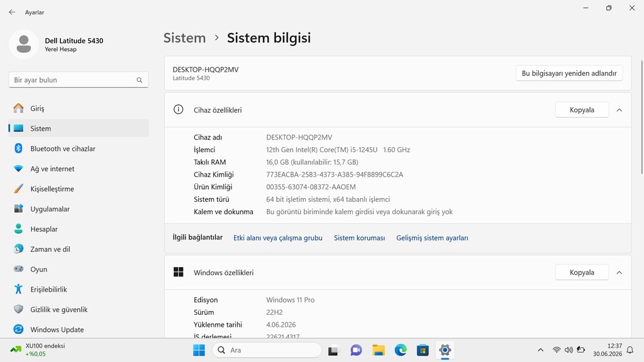Click the Cihaz Kimliği value 773EACBA-2583-4373-A385-94F8899C6C2A
Viewport: 644px width, 362px height.
(x=335, y=175)
